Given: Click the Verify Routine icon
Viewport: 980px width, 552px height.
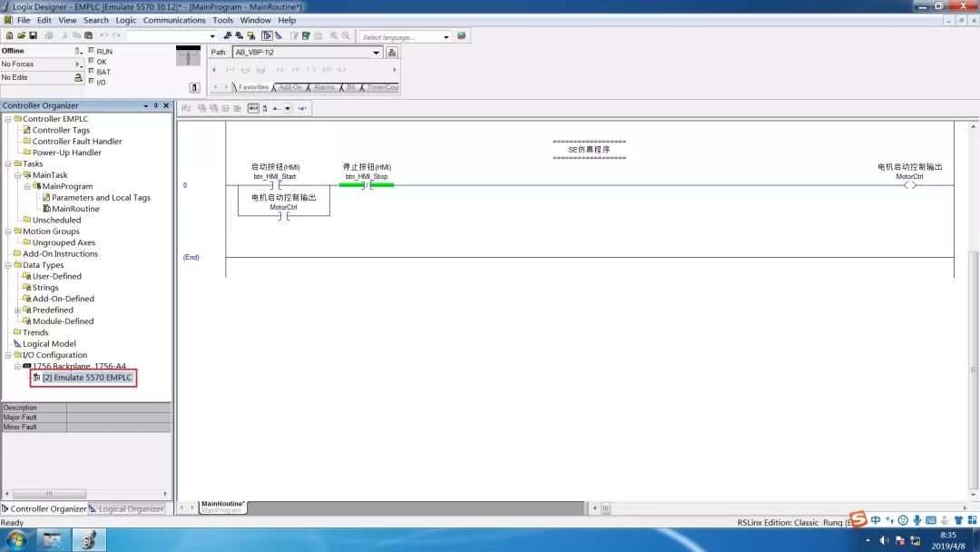Looking at the screenshot, I should (x=294, y=35).
